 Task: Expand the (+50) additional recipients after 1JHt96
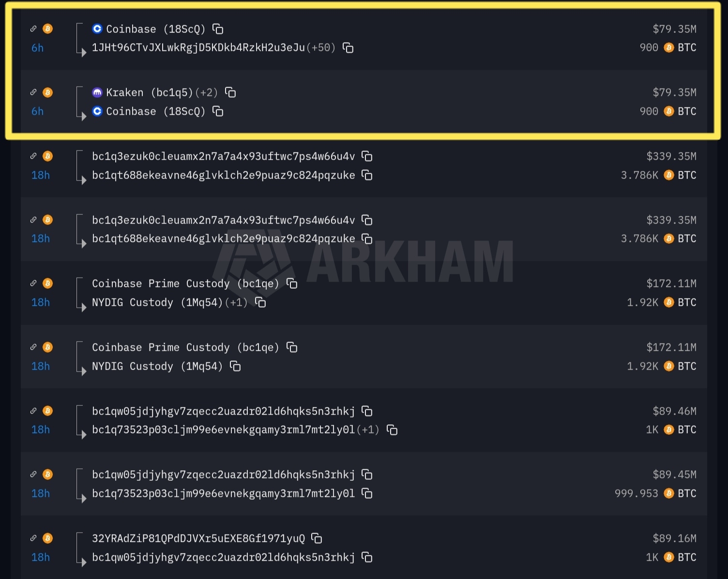click(321, 48)
